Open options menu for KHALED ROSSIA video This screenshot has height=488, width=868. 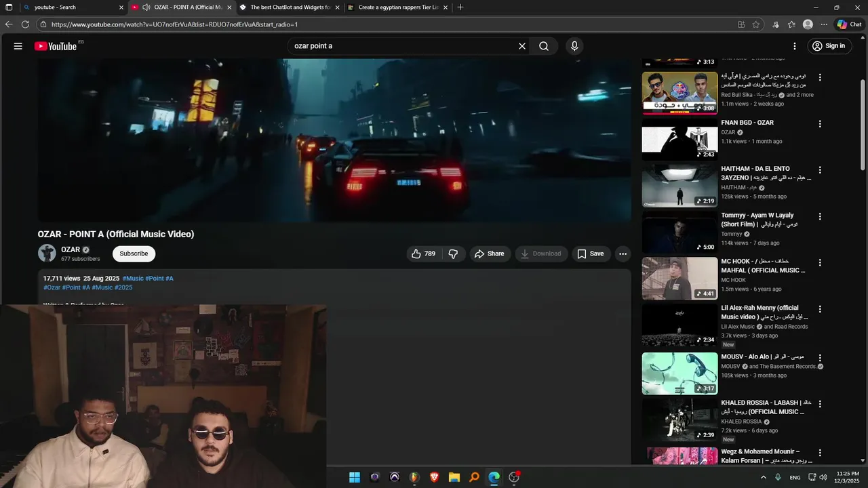[820, 404]
